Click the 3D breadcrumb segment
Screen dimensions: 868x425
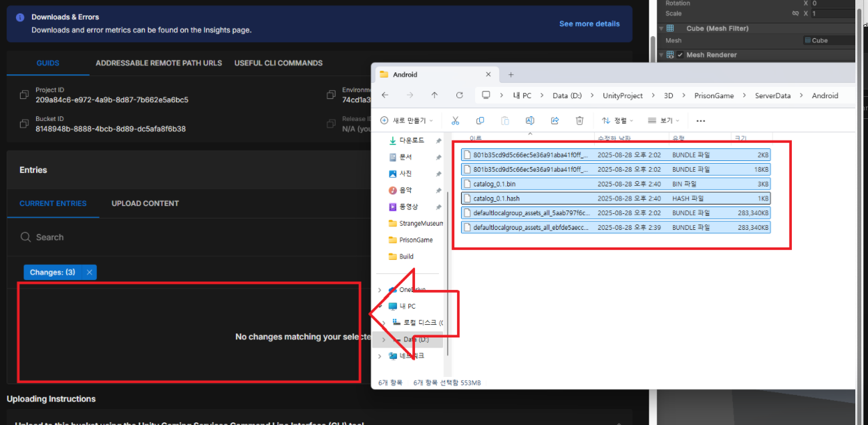[668, 96]
